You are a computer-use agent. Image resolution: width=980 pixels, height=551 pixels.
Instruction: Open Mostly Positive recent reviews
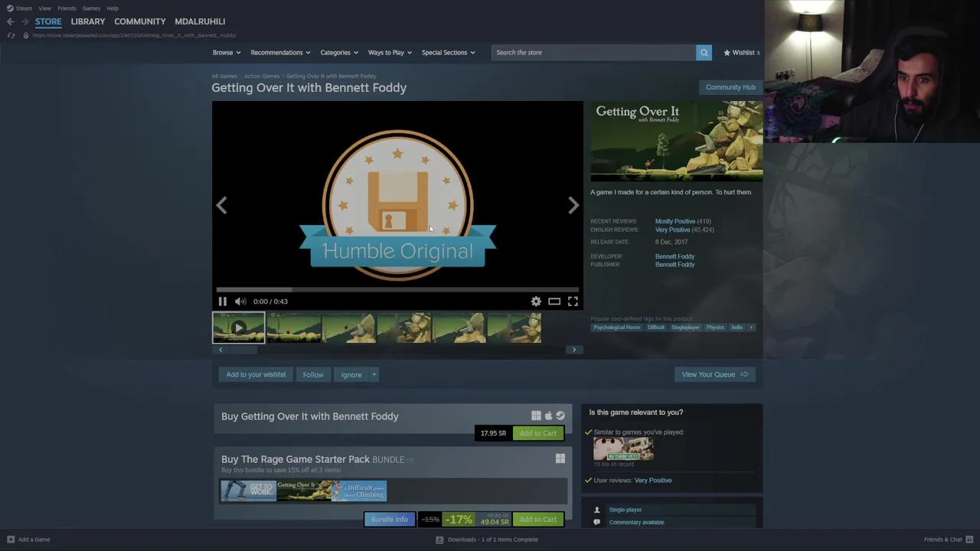tap(675, 221)
